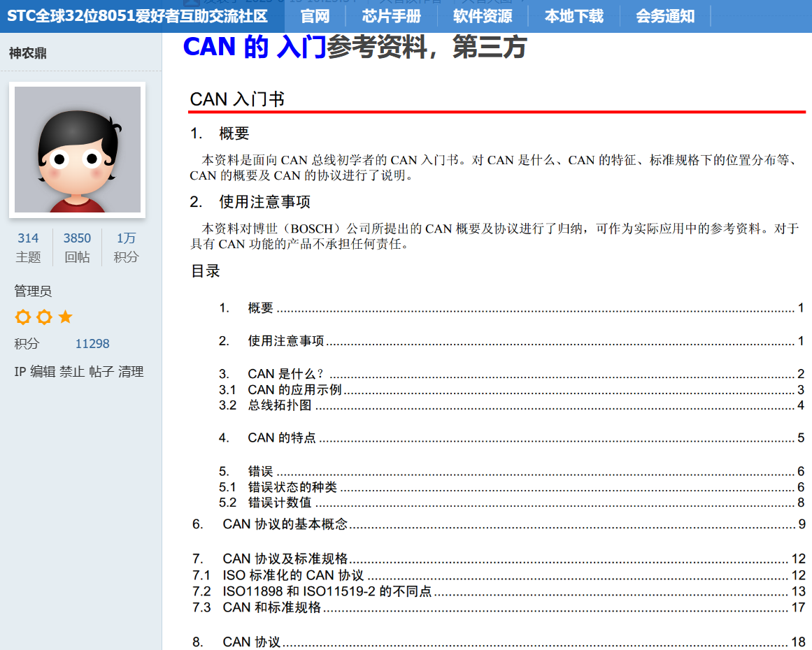Click the 编辑 admin link
Screen dimensions: 812x650
click(43, 372)
